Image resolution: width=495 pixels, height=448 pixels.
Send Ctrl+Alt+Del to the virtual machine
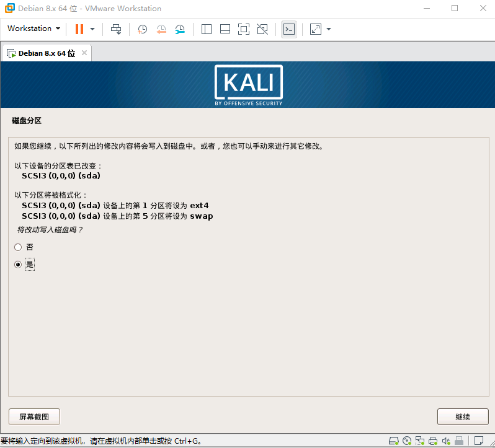(116, 29)
